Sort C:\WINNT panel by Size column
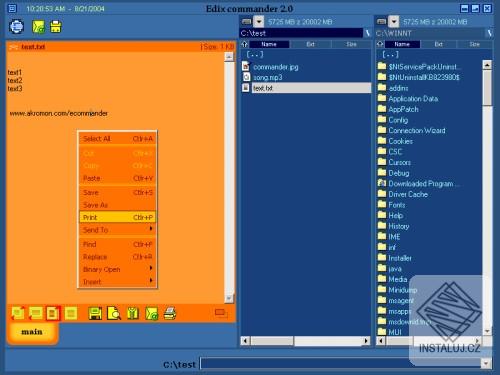 474,44
